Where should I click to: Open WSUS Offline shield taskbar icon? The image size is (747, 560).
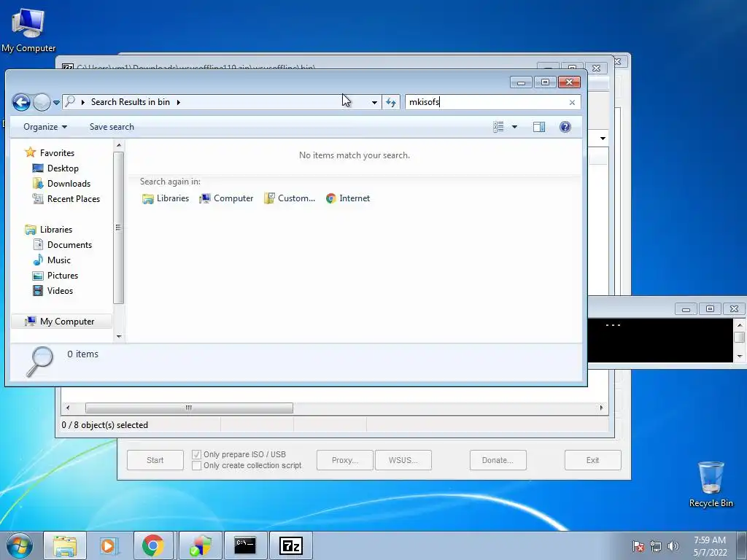click(x=200, y=545)
